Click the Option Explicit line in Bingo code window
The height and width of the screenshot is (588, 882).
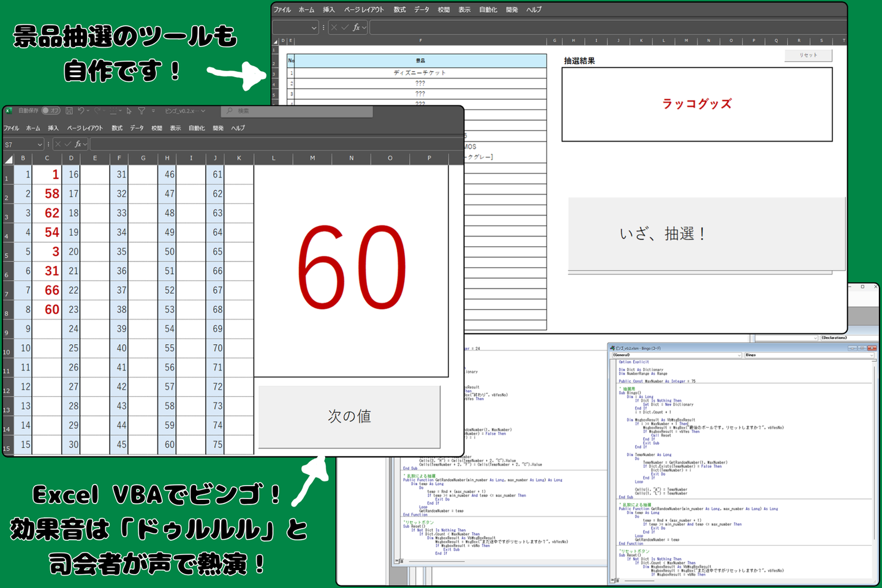[633, 362]
